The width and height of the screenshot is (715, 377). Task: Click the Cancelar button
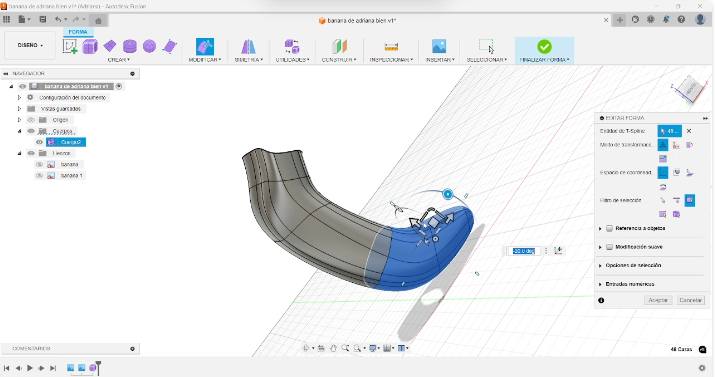tap(690, 300)
